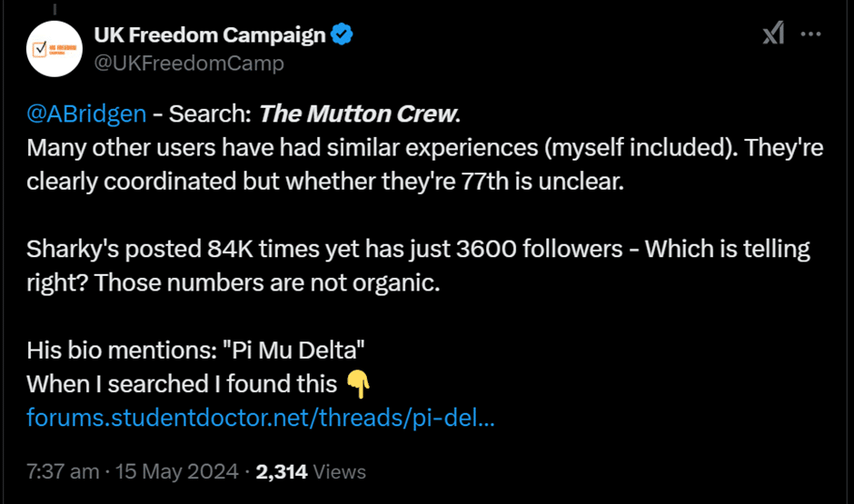Click the pointing-down hand emoji
Image resolution: width=854 pixels, height=504 pixels.
coord(358,384)
